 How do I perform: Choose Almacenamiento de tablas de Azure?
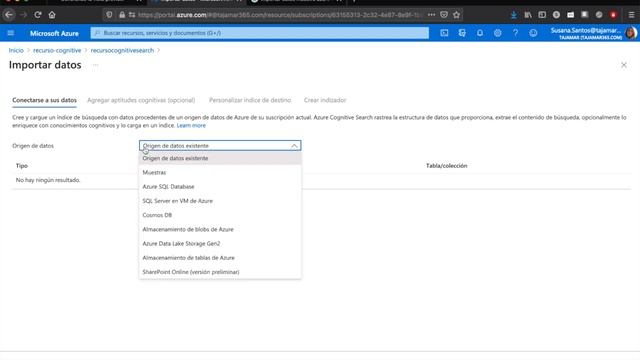tap(220, 258)
